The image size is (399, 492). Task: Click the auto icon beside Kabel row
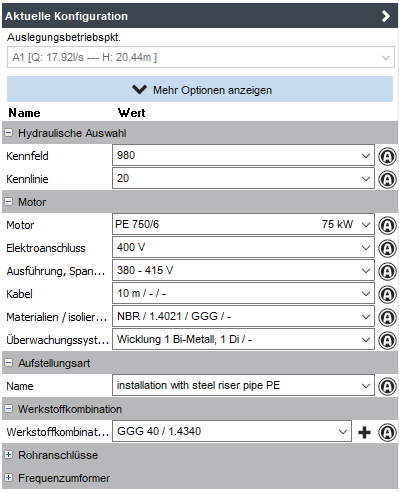tap(387, 294)
